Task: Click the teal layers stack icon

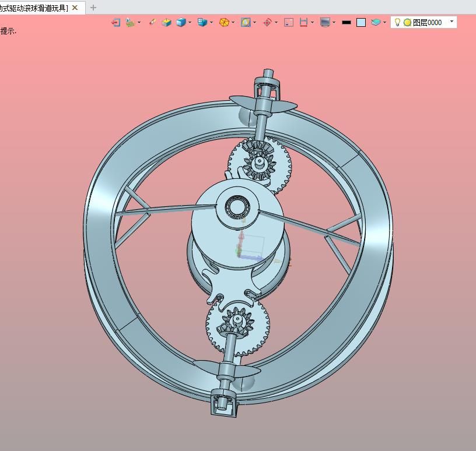Action: (x=376, y=23)
